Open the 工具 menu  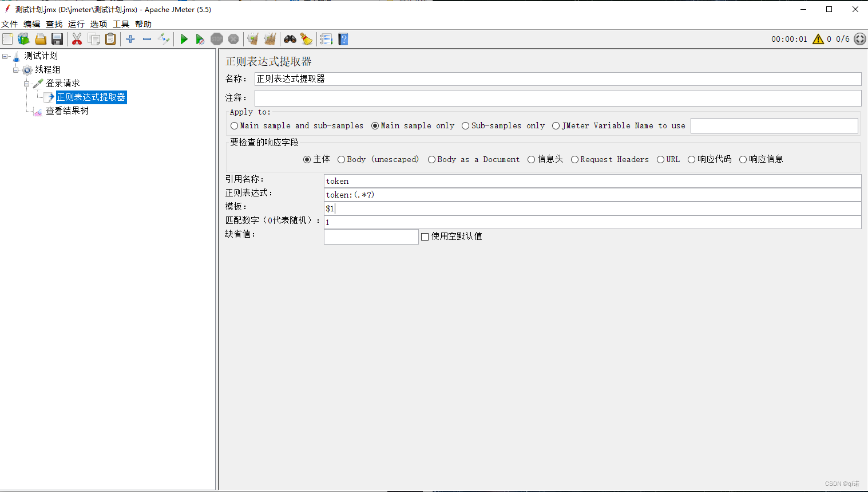coord(121,24)
